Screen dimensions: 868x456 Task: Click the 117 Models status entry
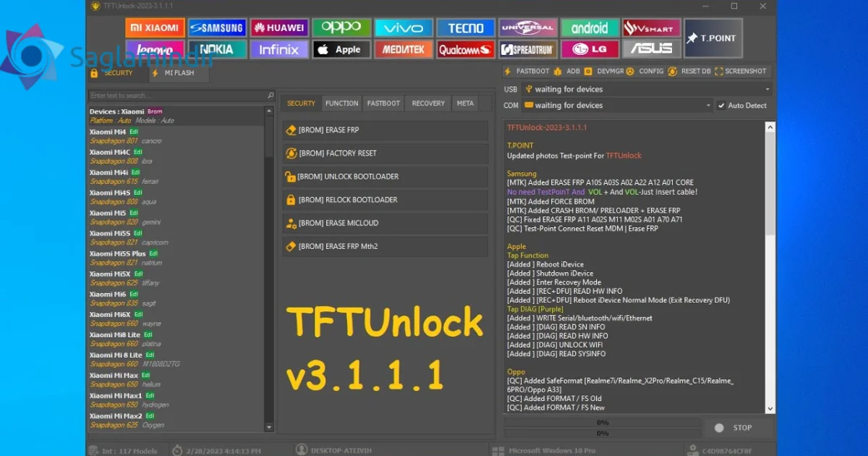pos(124,450)
